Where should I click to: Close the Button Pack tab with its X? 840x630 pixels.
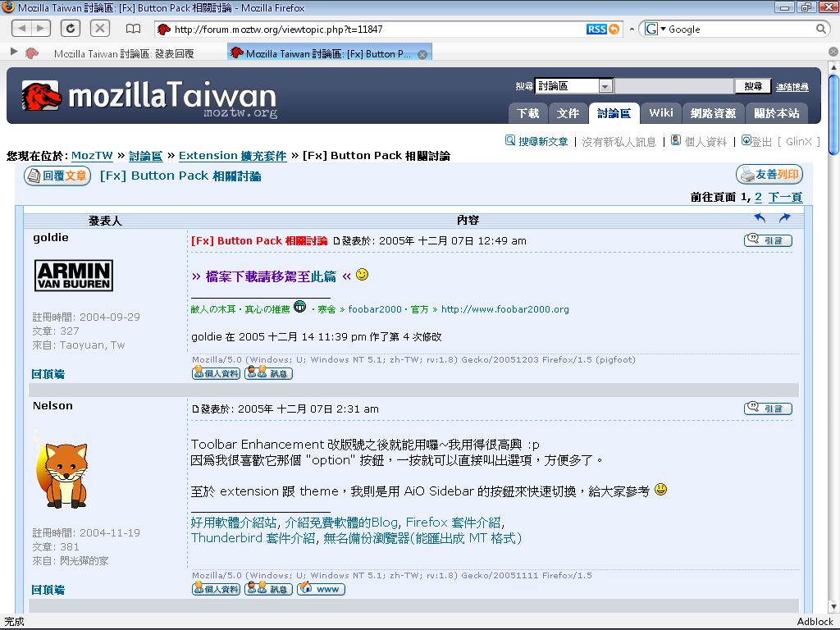(422, 54)
